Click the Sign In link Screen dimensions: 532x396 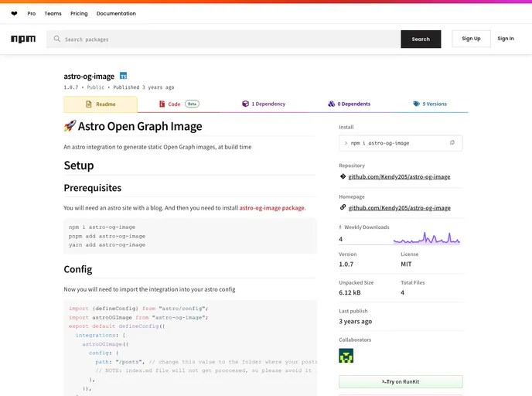[506, 39]
